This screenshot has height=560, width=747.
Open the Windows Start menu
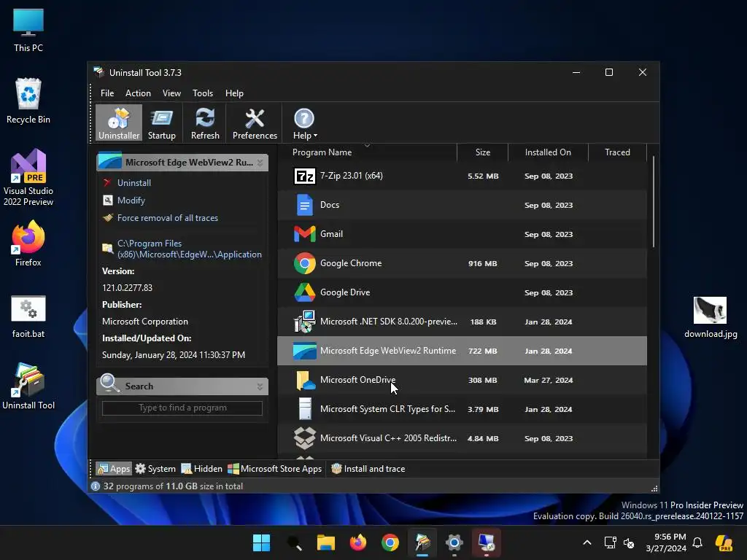click(x=262, y=542)
